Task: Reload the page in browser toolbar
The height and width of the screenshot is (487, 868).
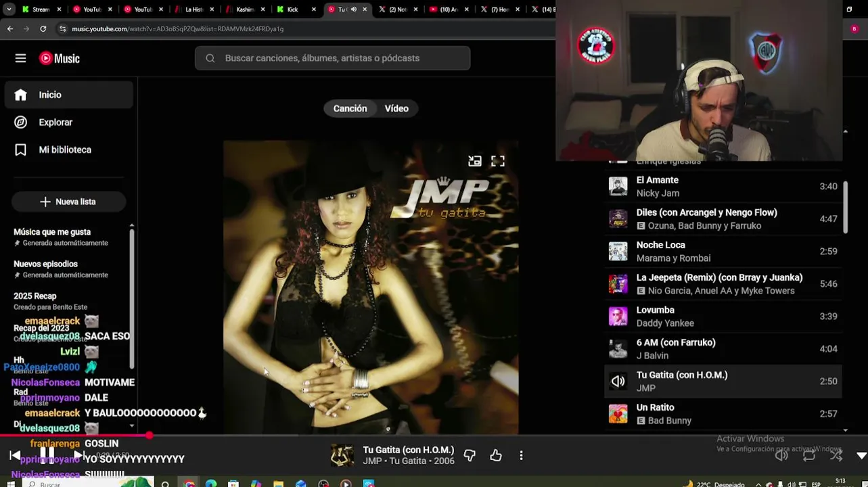Action: (43, 29)
